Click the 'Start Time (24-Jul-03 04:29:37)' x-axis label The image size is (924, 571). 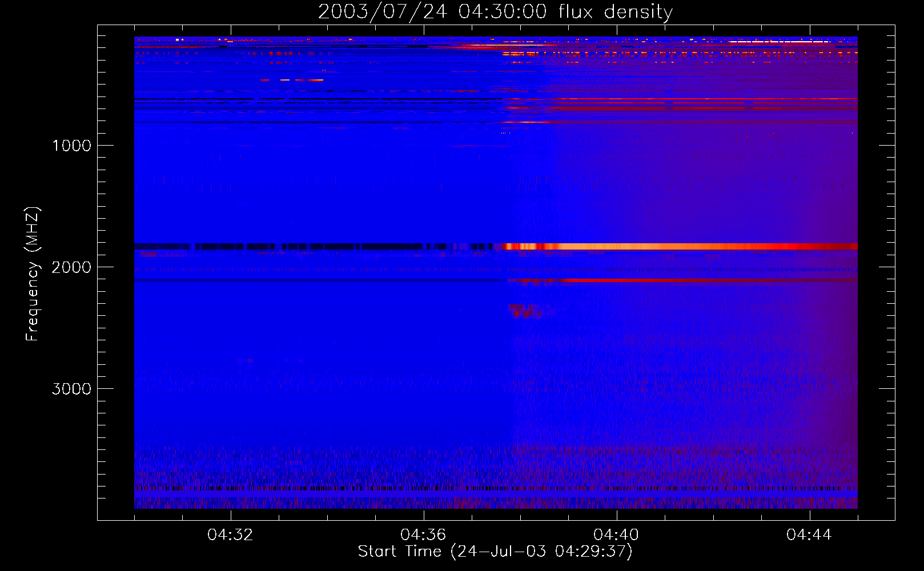[495, 552]
